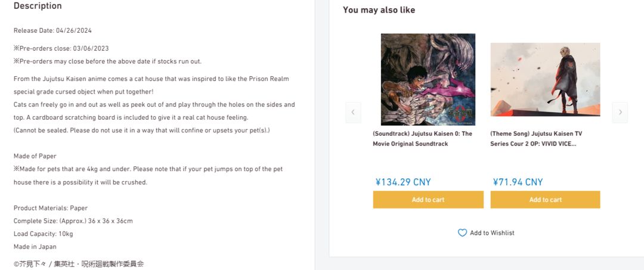Click the ¥71.94 CNY price
The image size is (644, 270).
(518, 182)
